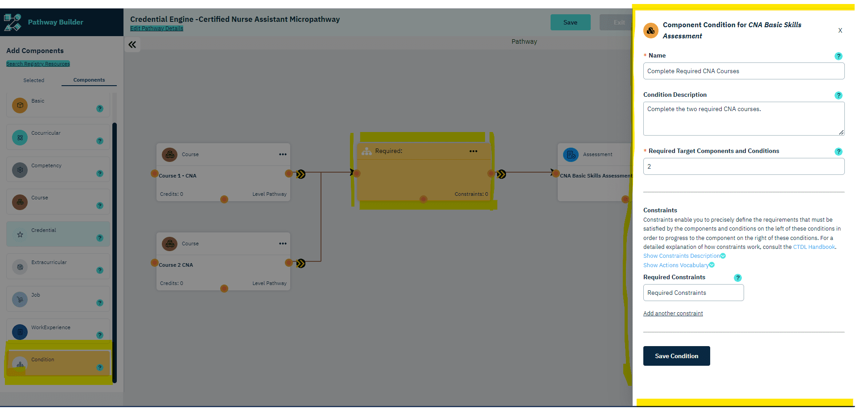The height and width of the screenshot is (409, 868).
Task: Open the Required Constraints dropdown
Action: [x=693, y=293]
